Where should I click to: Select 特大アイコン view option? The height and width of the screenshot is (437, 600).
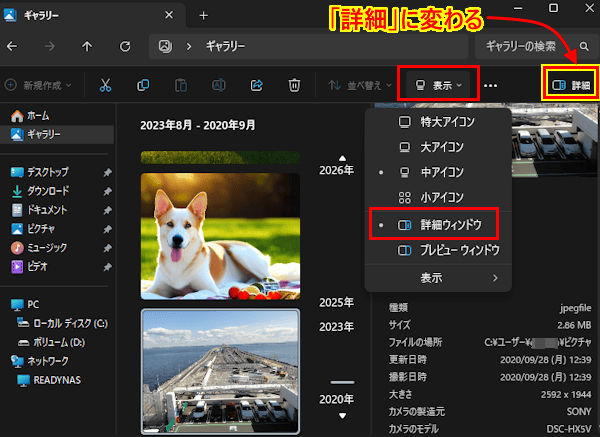(438, 122)
